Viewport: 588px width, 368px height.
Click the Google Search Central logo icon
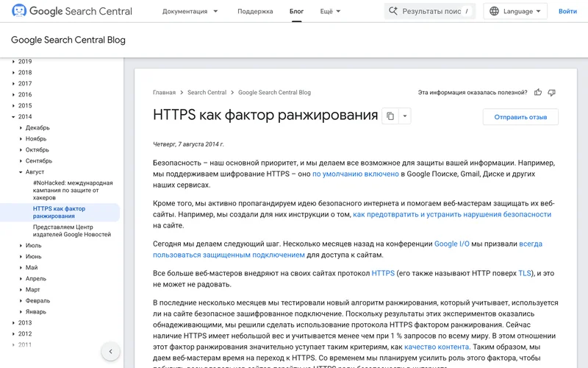pos(19,10)
